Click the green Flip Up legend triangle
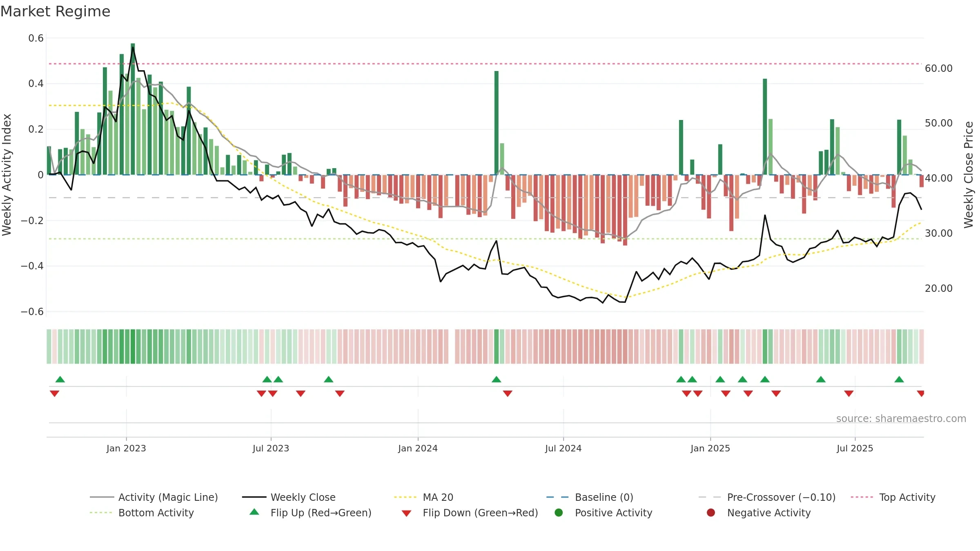The image size is (980, 551). click(254, 512)
